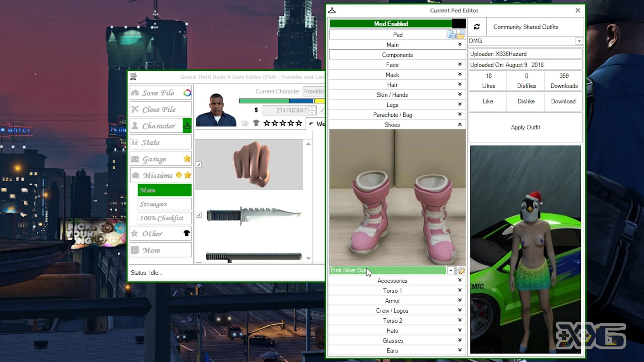Click the vehicle icon left of t-shirt icon

245,123
